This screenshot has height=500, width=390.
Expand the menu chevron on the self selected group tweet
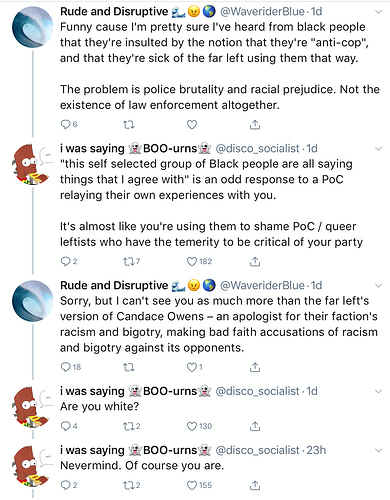pyautogui.click(x=378, y=149)
